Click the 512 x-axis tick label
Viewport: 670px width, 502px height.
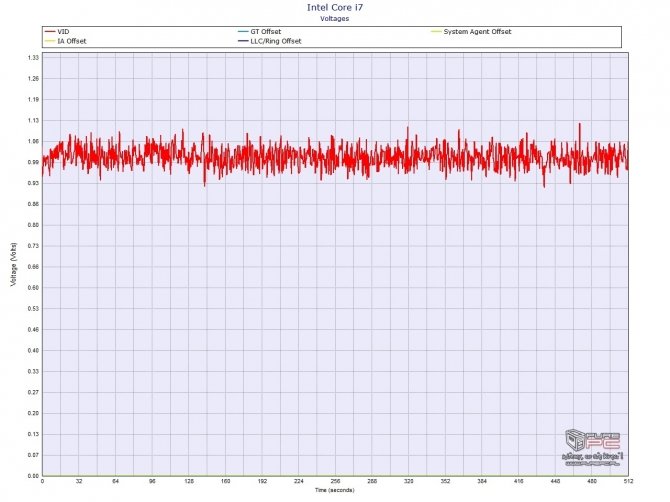(628, 481)
